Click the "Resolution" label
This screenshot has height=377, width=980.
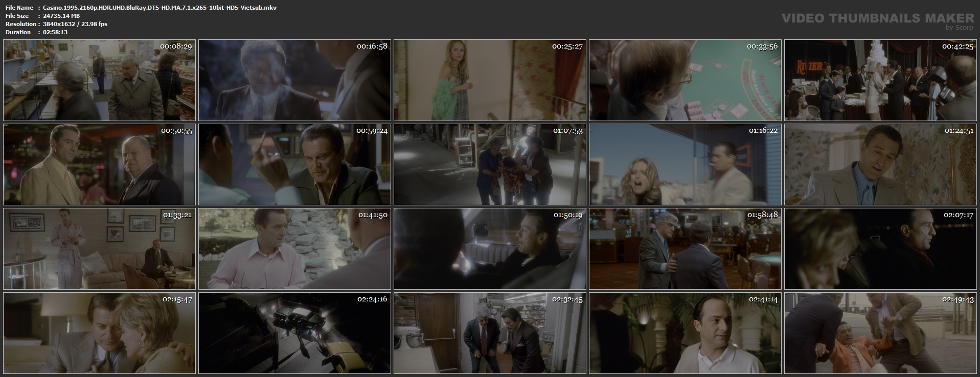[x=21, y=24]
